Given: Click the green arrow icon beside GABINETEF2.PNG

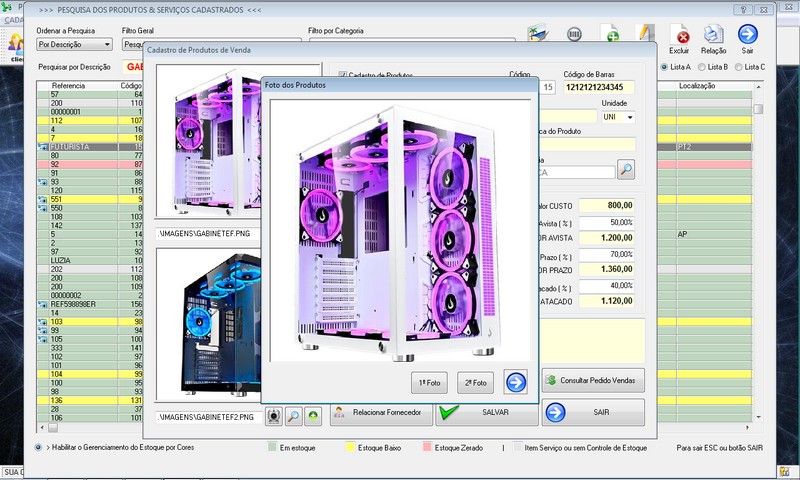Looking at the screenshot, I should click(313, 416).
